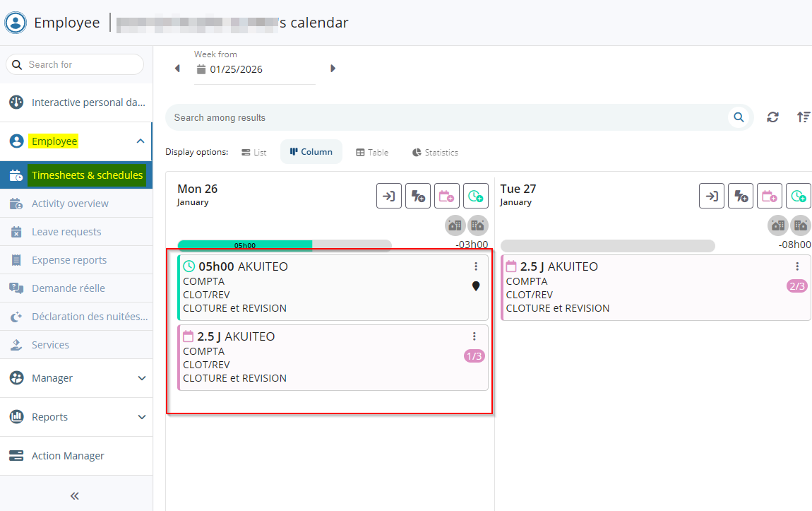Add a schedule with Monday's pink calendar-plus icon
Screen dimensions: 812x511
pos(447,196)
